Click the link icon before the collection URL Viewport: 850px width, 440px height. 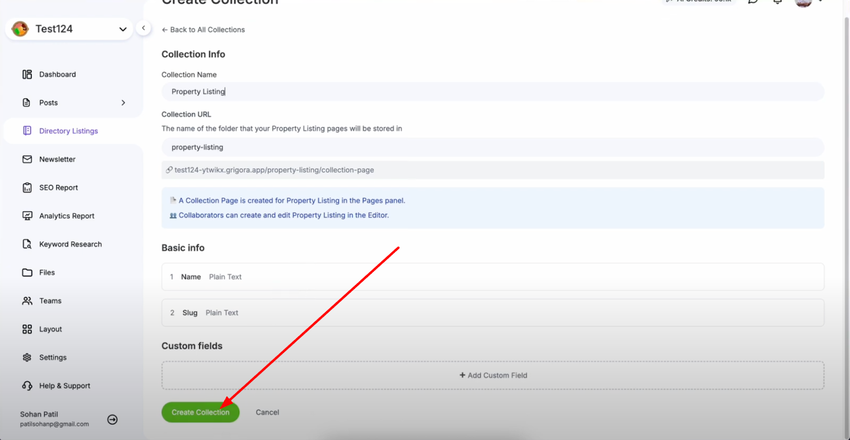pos(169,170)
